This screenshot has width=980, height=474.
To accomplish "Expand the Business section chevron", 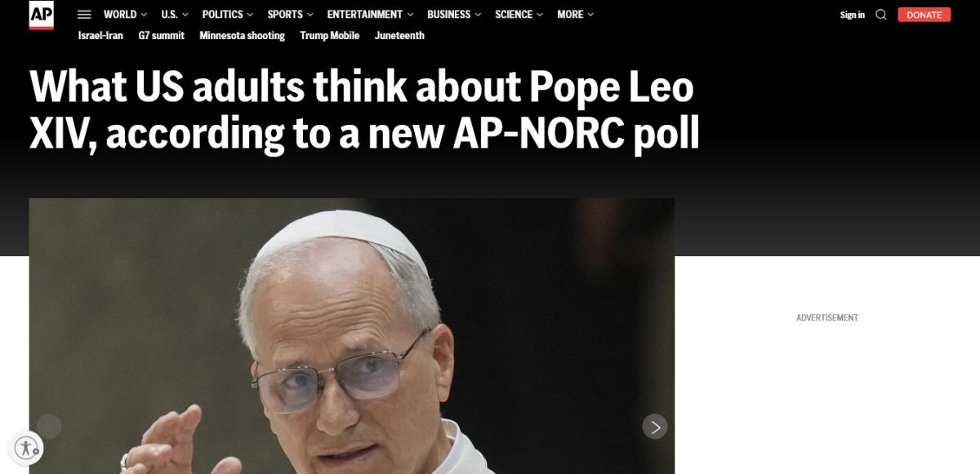I will click(x=477, y=15).
